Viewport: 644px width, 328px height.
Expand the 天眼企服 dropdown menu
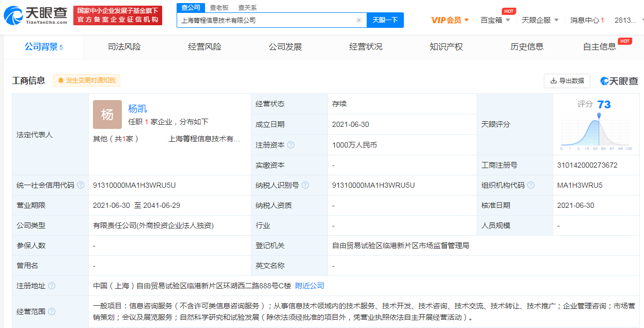tap(540, 20)
